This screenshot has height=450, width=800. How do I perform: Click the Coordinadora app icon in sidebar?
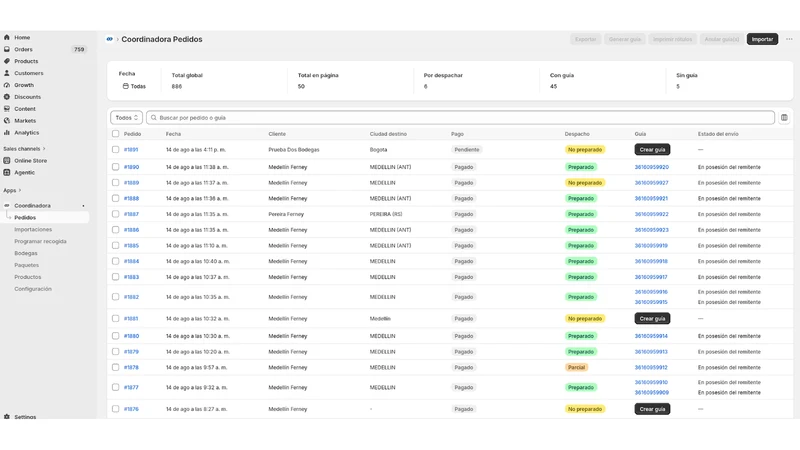click(7, 206)
